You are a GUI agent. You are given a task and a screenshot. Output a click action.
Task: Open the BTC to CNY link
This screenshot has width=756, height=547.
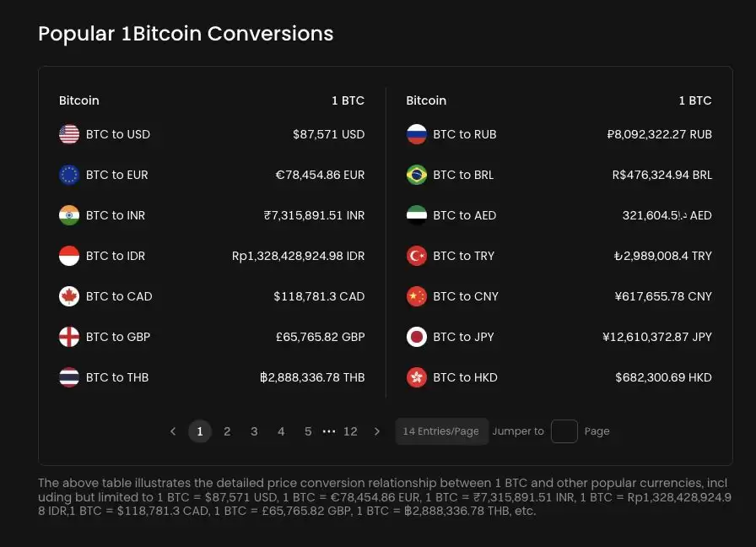[466, 296]
